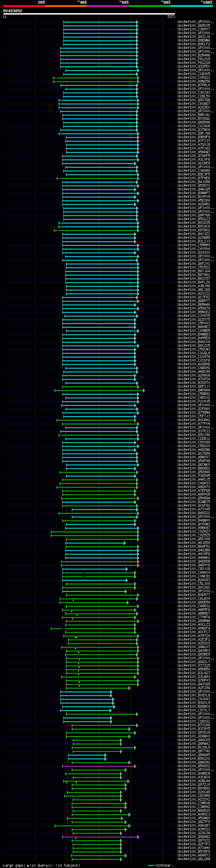Screen dimensions: 216x868
Task: Click the UniRef100_B6QNS4 label
Action: pyautogui.click(x=194, y=707)
